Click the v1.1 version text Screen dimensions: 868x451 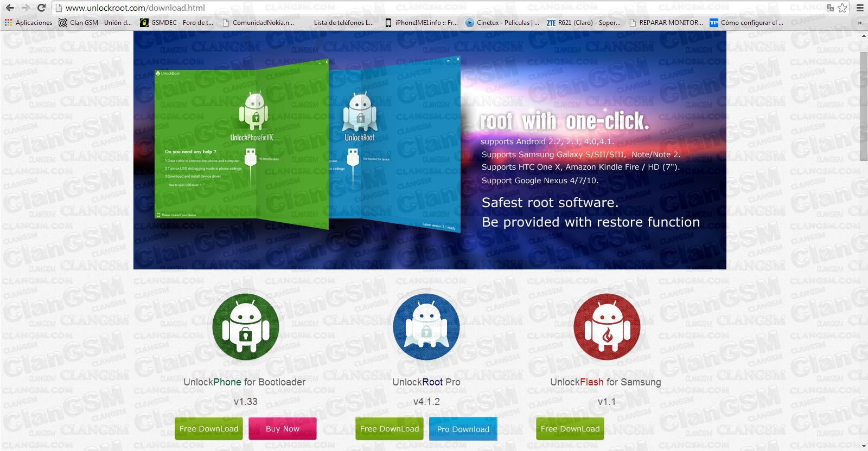pyautogui.click(x=607, y=402)
